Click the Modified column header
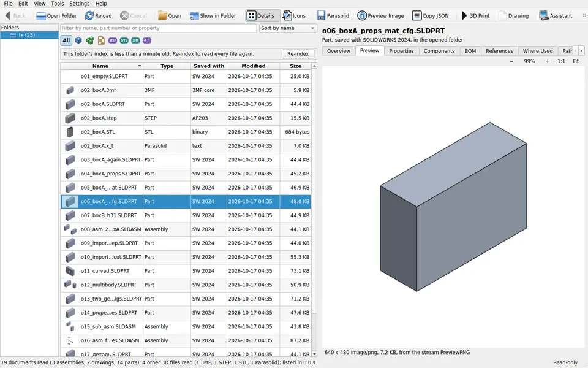The height and width of the screenshot is (368, 588). (x=253, y=66)
